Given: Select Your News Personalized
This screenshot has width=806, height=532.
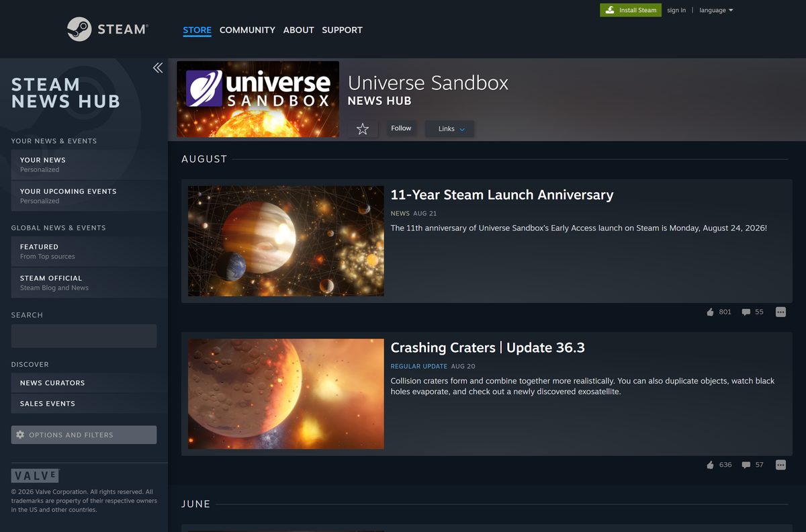Looking at the screenshot, I should point(89,165).
